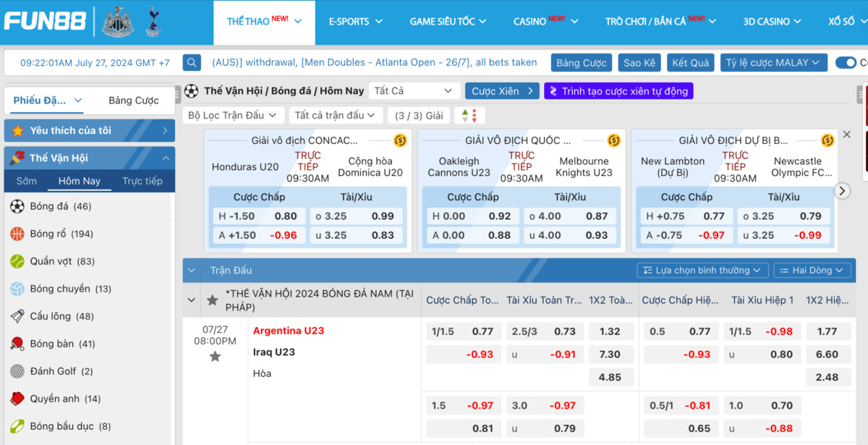Open the Tất Cả dropdown
The width and height of the screenshot is (868, 445).
coord(413,91)
